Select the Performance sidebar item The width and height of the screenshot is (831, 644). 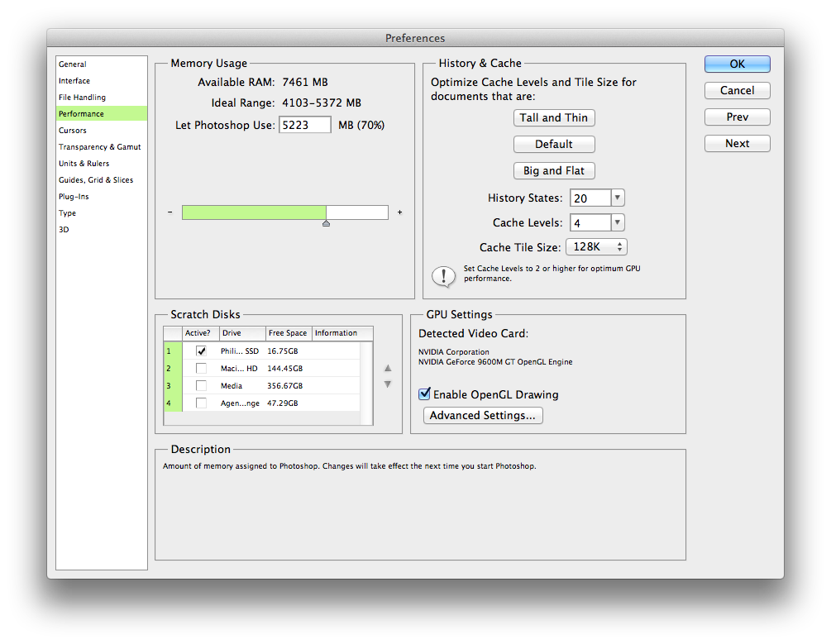click(101, 113)
